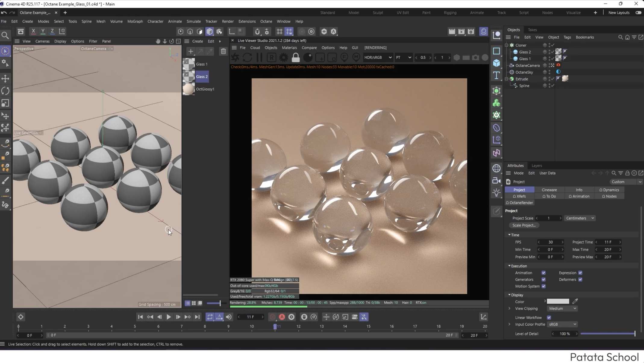This screenshot has width=644, height=363.
Task: Click the lock icon in Live Viewer
Action: pos(295,57)
